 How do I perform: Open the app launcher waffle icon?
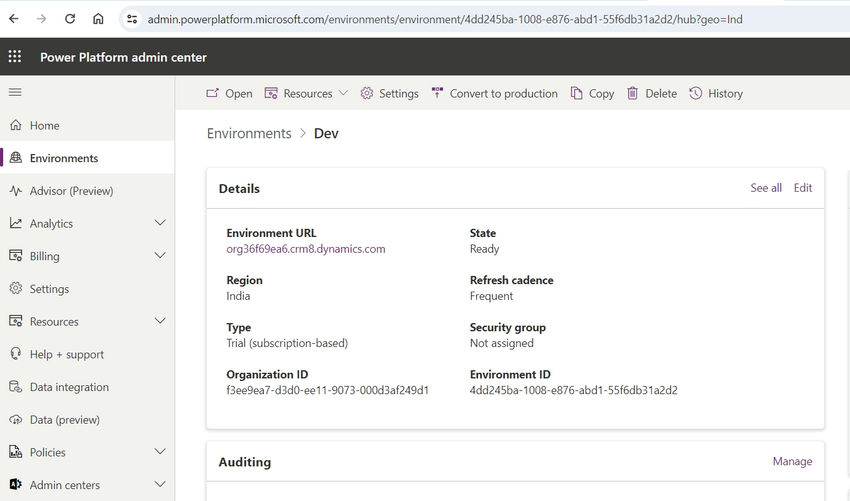[15, 56]
